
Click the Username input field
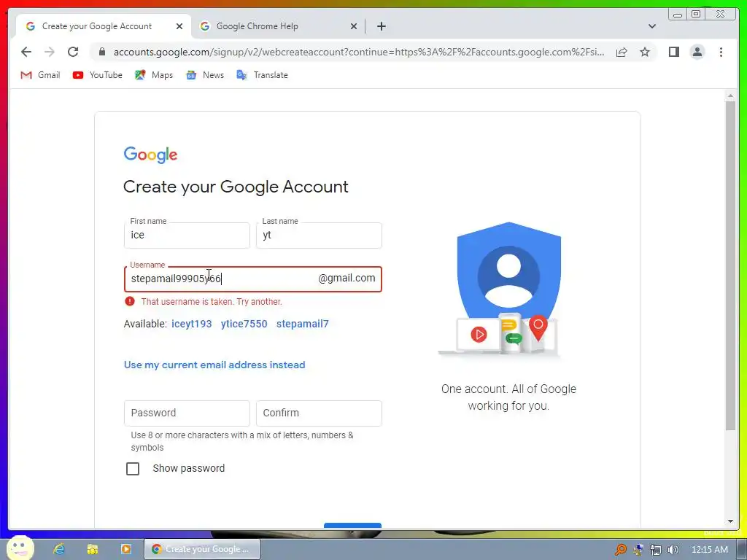[252, 279]
